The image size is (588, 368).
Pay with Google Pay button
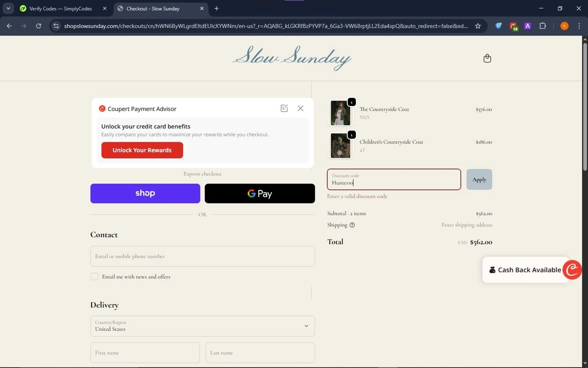point(260,193)
